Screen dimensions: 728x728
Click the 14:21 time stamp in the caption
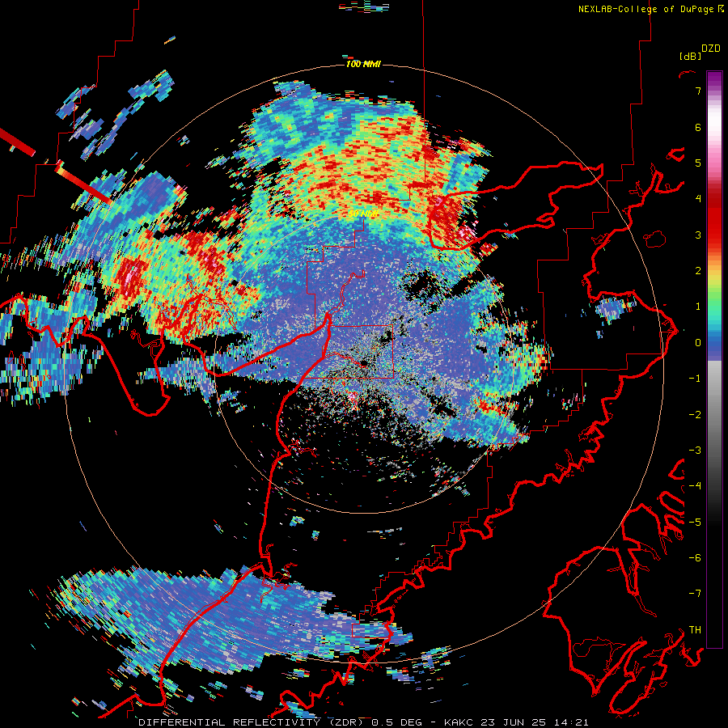click(x=573, y=722)
